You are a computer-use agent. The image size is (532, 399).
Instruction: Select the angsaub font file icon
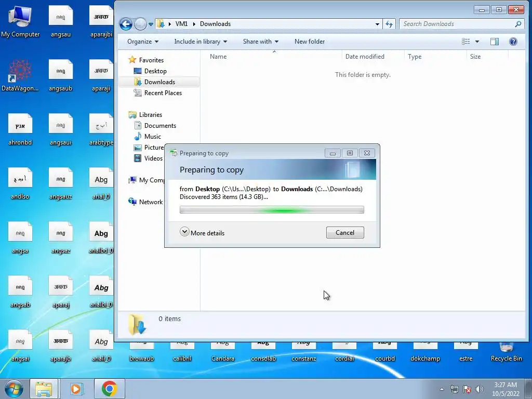(61, 75)
